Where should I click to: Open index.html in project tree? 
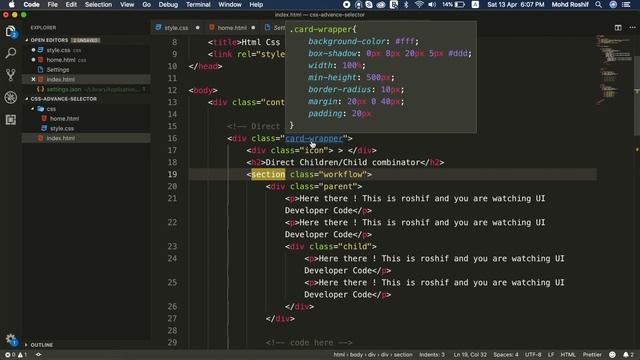pos(60,138)
